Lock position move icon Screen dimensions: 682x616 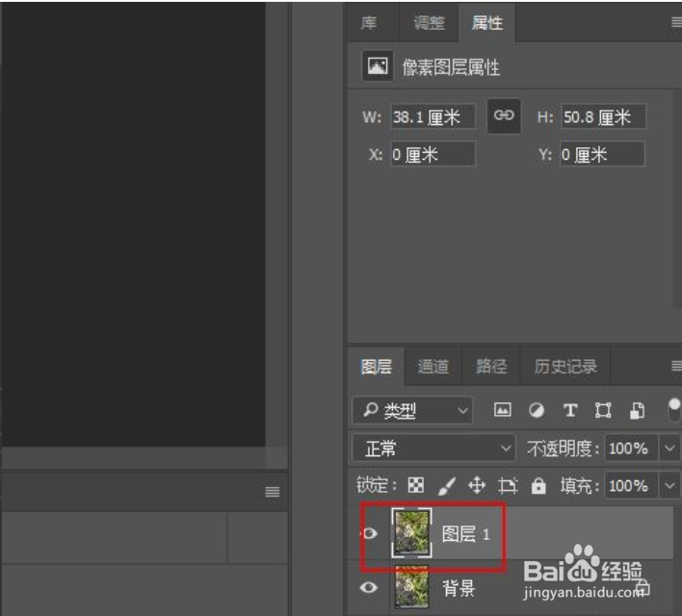(477, 485)
